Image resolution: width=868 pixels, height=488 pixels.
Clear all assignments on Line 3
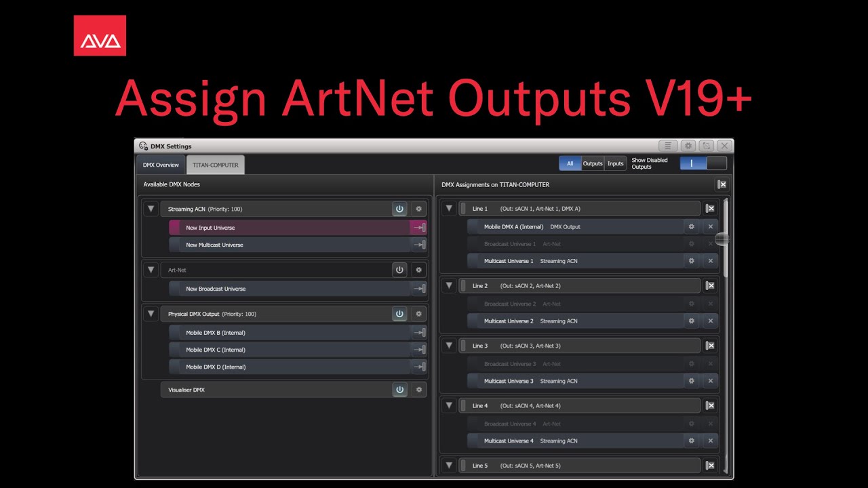(710, 346)
